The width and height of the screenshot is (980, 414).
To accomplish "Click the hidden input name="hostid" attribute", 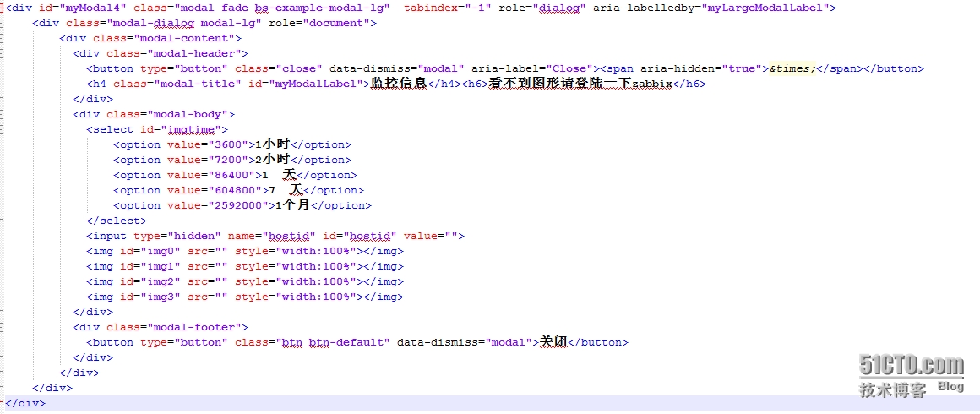I will [272, 236].
